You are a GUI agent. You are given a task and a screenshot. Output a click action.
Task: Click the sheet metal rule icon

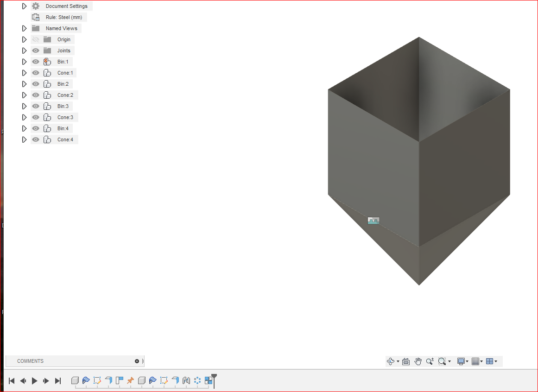pos(36,17)
